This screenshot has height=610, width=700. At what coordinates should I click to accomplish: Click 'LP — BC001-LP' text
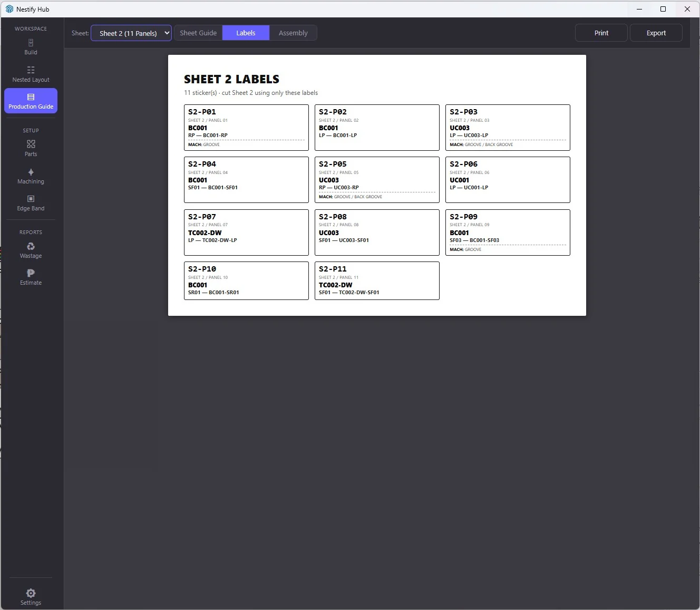point(338,135)
